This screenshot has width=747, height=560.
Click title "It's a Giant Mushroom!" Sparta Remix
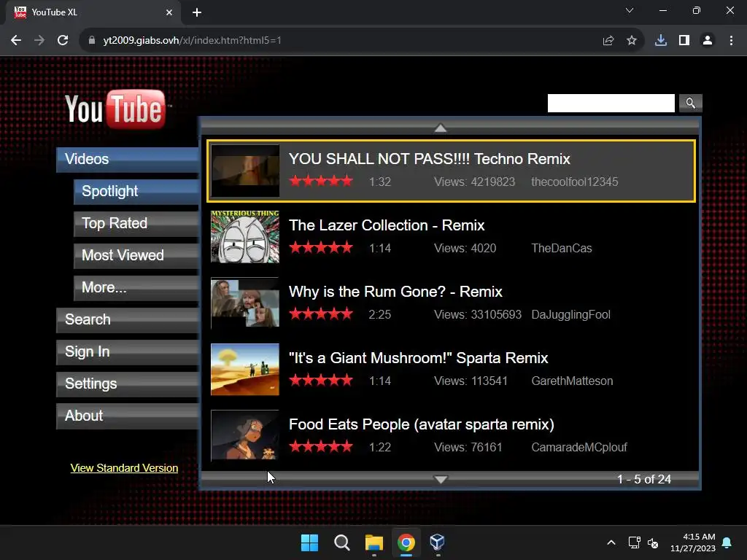click(x=418, y=358)
